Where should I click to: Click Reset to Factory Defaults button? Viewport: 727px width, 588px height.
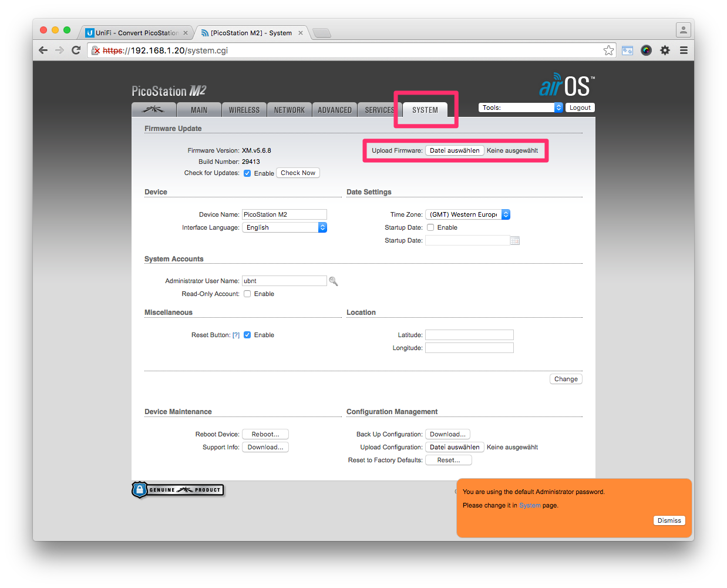pos(449,460)
